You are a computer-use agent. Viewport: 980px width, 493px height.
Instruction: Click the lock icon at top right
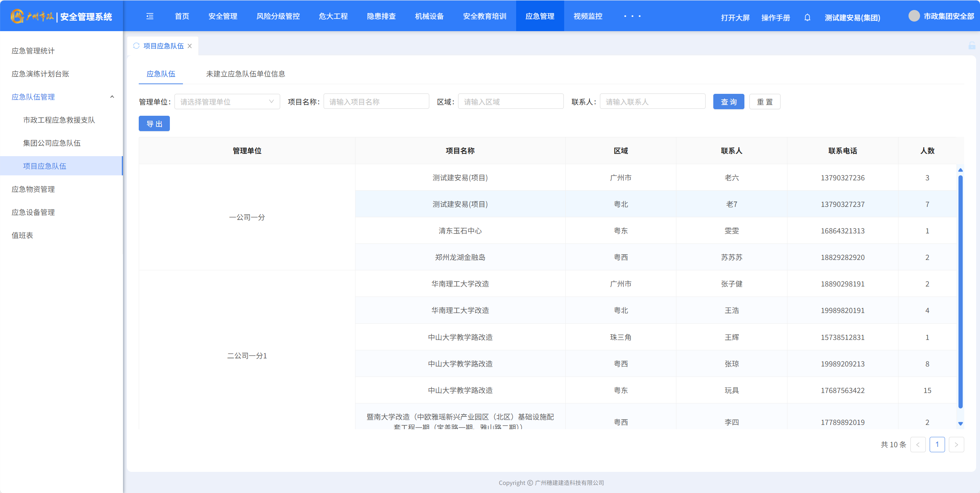pos(972,46)
